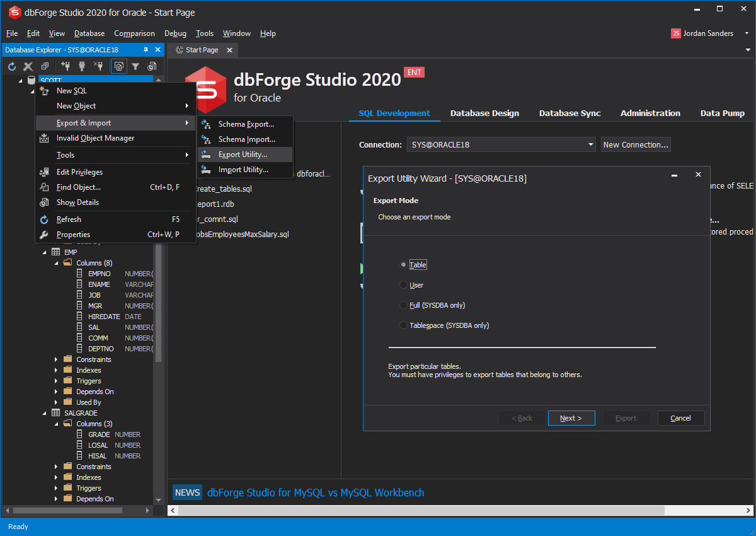The width and height of the screenshot is (756, 536).
Task: Select the Table export mode radio button
Action: point(404,265)
